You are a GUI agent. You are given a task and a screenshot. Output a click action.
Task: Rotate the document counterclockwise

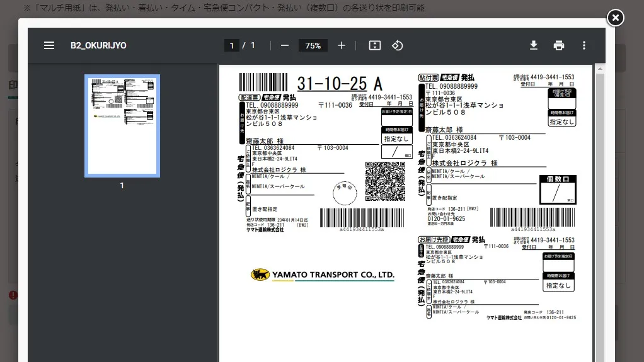click(x=397, y=45)
